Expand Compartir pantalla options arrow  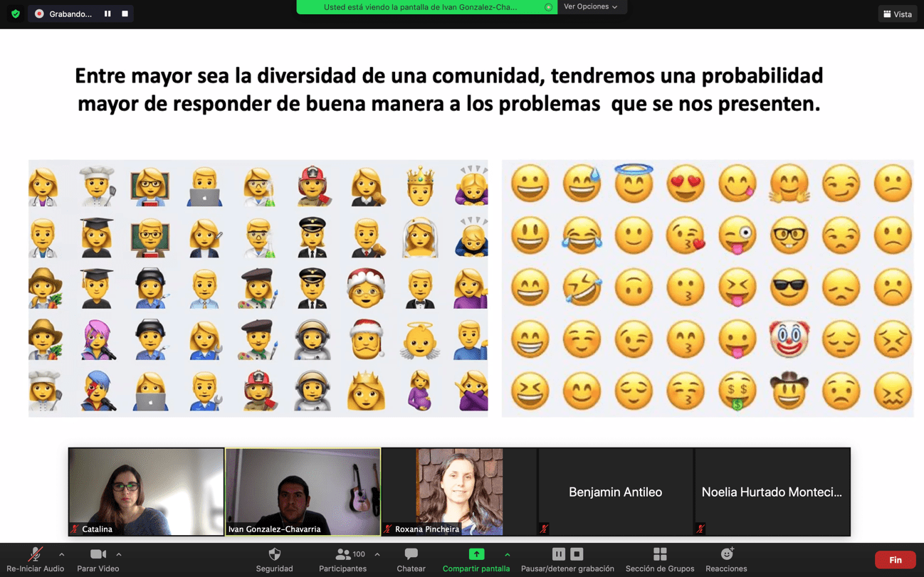[508, 554]
